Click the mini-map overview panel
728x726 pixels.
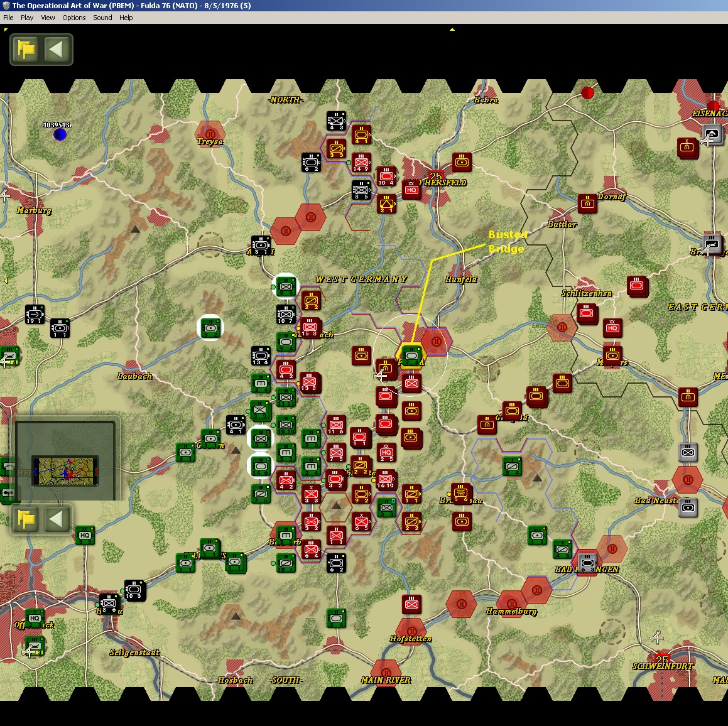point(65,460)
